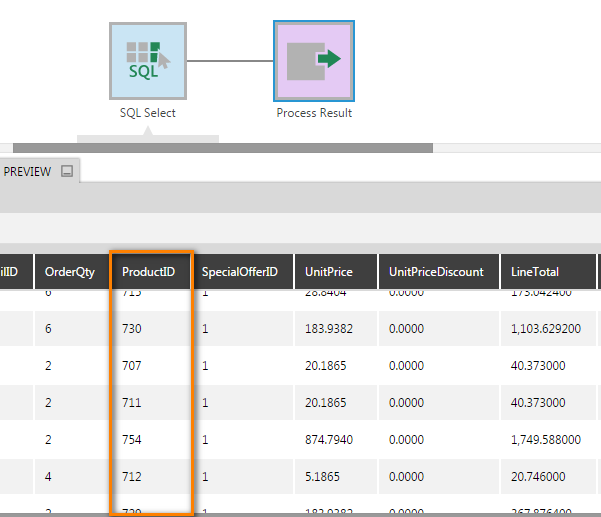Minimize the Preview panel with its box icon
The width and height of the screenshot is (601, 517).
click(67, 171)
